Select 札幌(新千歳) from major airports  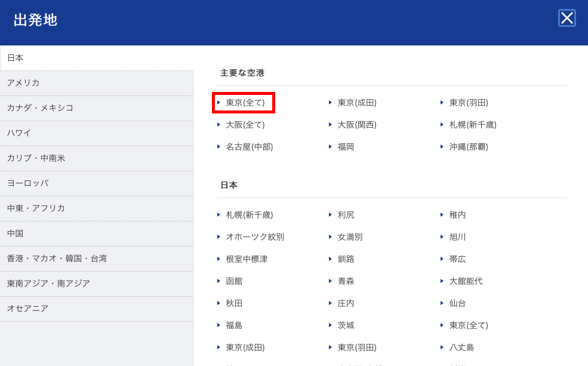coord(472,124)
